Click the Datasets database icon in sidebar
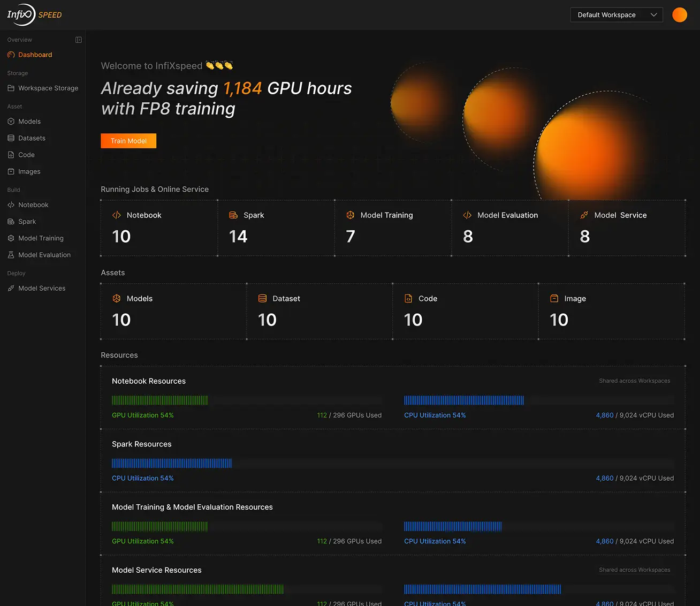The width and height of the screenshot is (700, 606). pyautogui.click(x=11, y=138)
